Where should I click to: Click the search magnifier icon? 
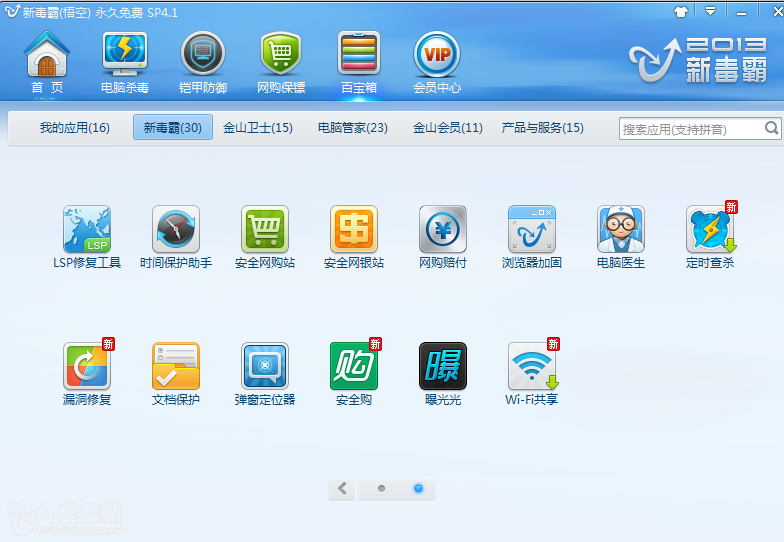click(772, 128)
